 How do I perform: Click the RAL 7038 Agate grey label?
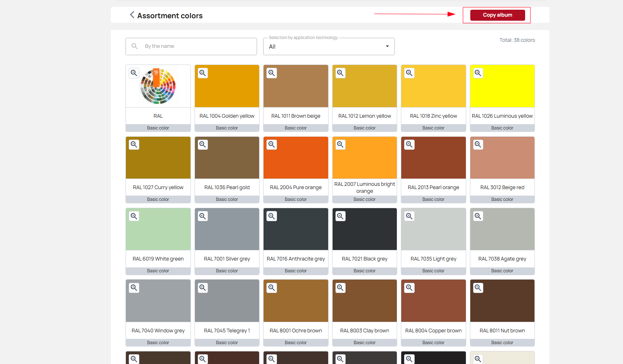coord(502,259)
